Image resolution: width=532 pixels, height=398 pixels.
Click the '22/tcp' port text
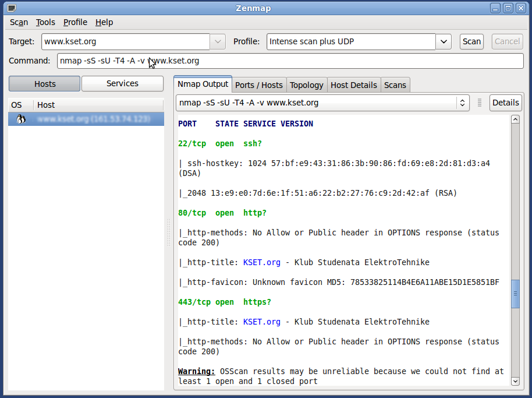click(x=192, y=144)
